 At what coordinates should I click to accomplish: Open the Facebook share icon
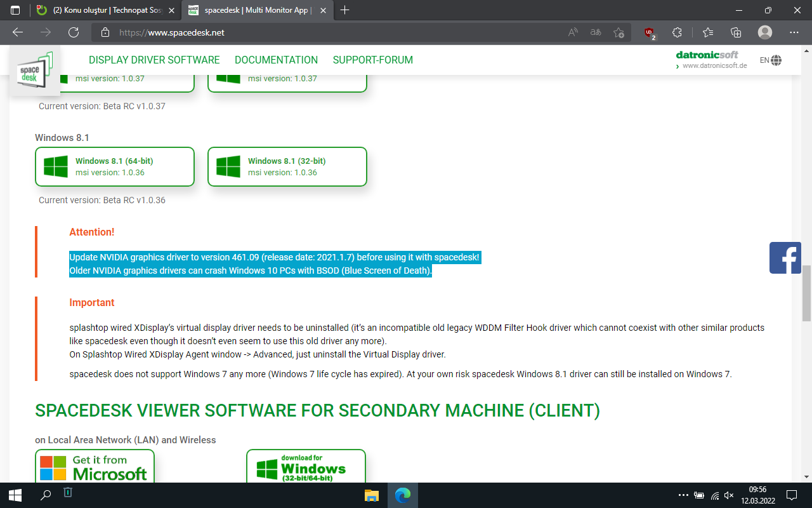pyautogui.click(x=785, y=258)
